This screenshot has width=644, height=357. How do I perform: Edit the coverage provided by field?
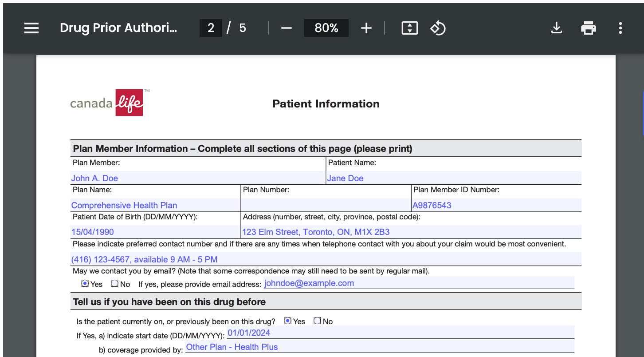pyautogui.click(x=380, y=346)
